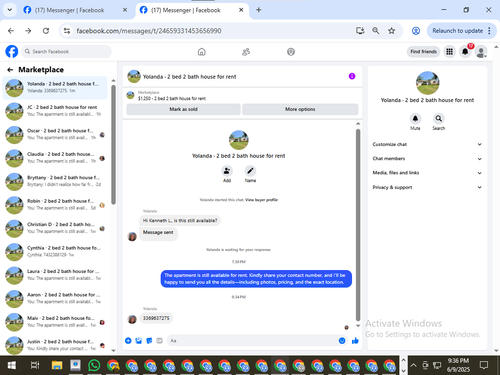Viewport: 500px width, 375px height.
Task: Open the Chrome three-dot menu
Action: click(489, 31)
